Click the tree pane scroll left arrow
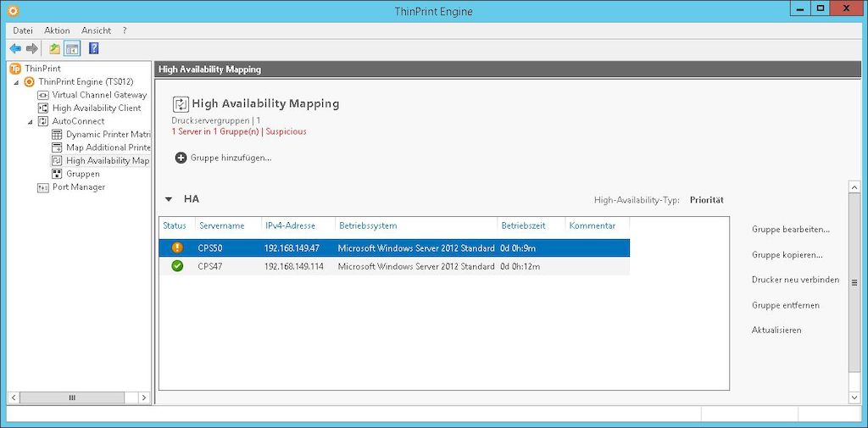The width and height of the screenshot is (868, 428). tap(13, 397)
